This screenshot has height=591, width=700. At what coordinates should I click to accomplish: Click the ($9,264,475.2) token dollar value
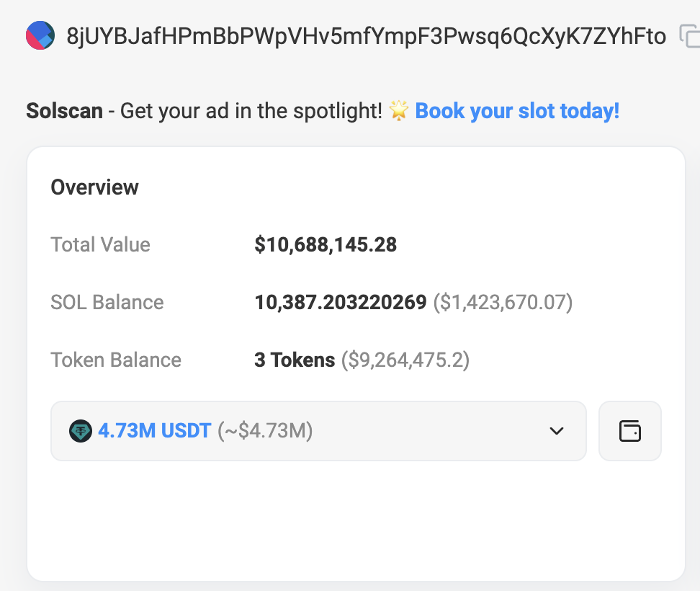[405, 360]
